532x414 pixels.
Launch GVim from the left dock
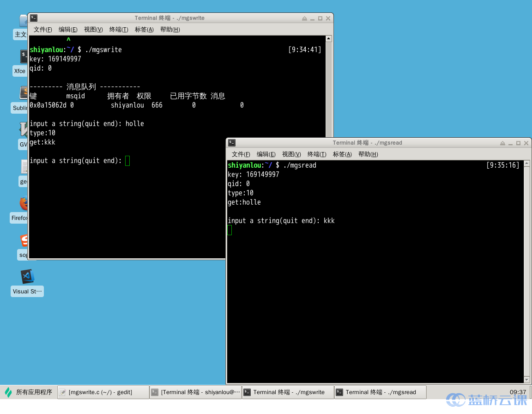coord(23,129)
